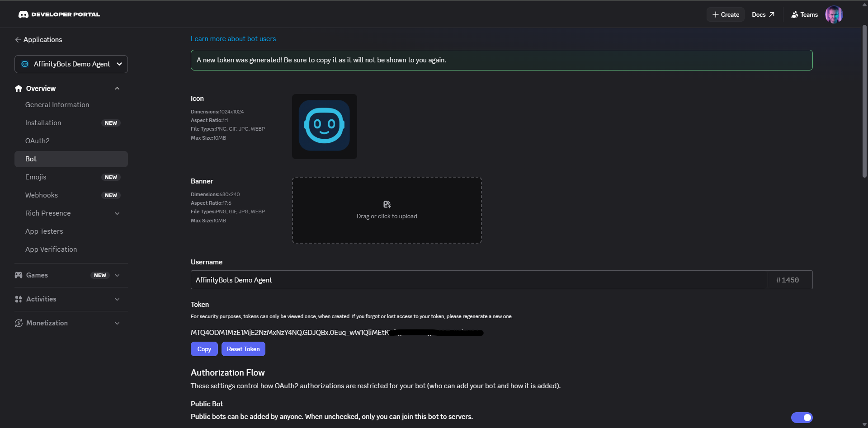Click the Developer Portal logo
This screenshot has height=428, width=868.
click(59, 14)
